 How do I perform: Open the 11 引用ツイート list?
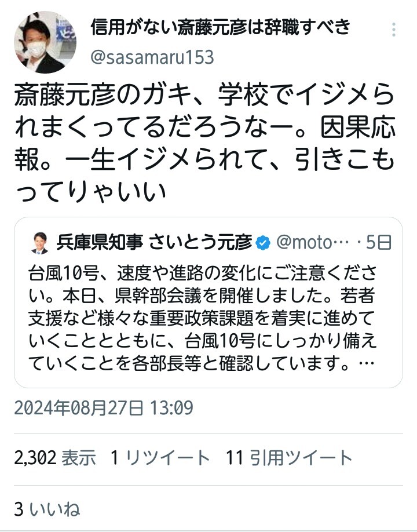tap(289, 458)
